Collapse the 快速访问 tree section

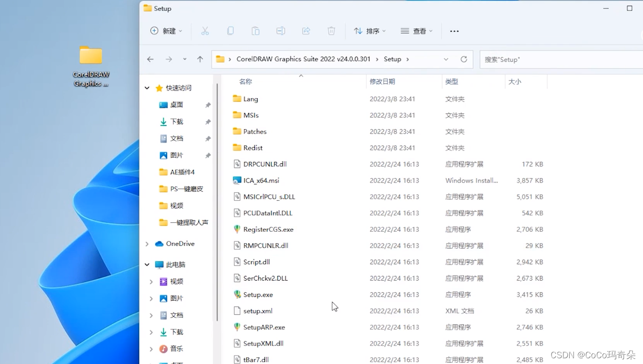tap(147, 88)
